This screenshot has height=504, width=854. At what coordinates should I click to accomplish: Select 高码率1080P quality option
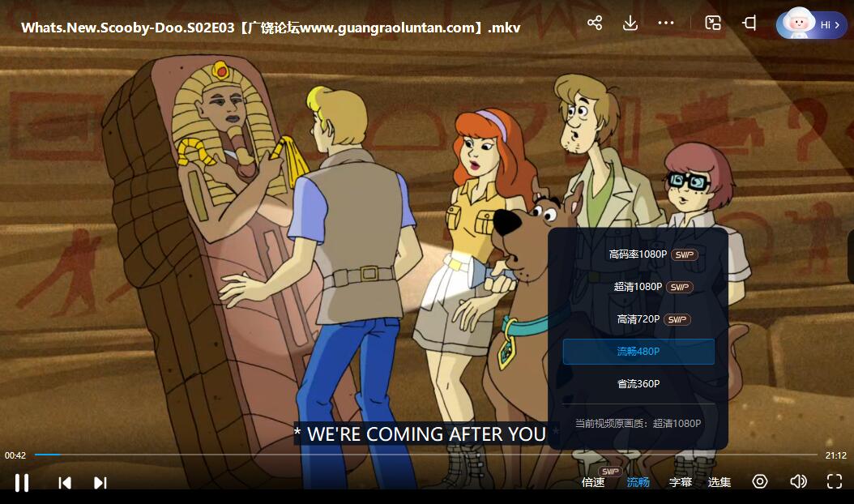pos(638,254)
